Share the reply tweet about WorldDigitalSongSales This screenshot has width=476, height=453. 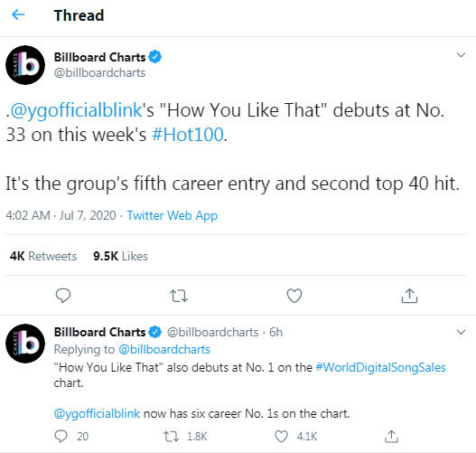(x=391, y=437)
